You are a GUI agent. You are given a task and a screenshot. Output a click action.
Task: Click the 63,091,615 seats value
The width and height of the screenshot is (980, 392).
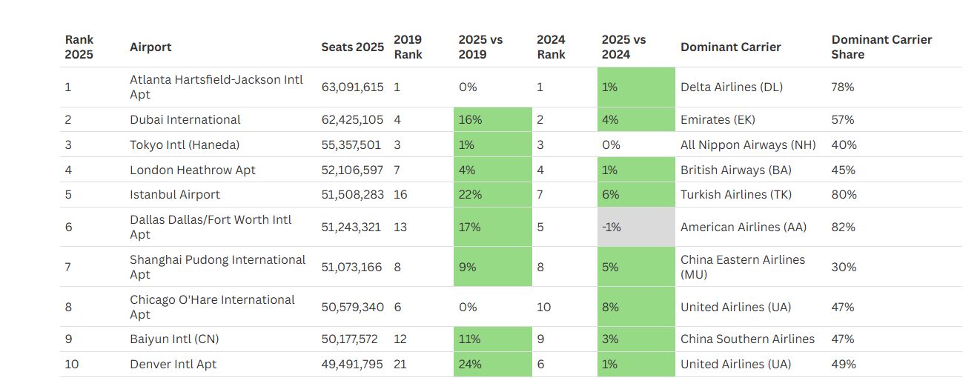tap(352, 87)
